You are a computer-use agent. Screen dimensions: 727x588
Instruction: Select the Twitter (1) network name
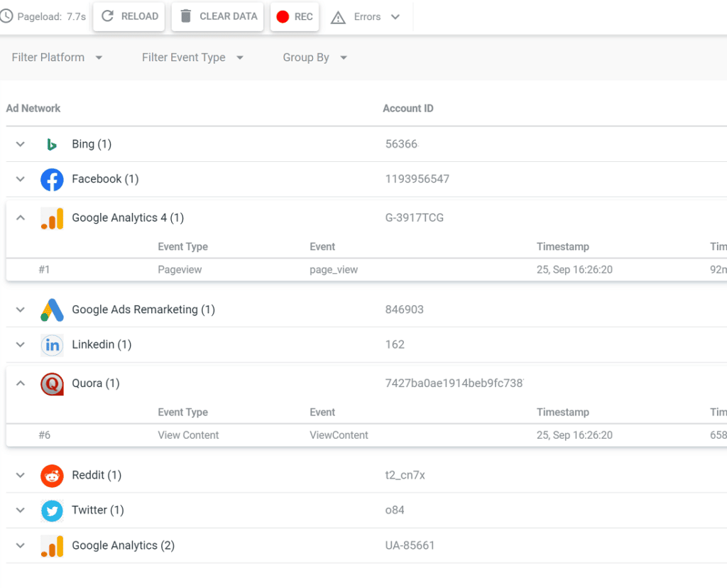98,510
